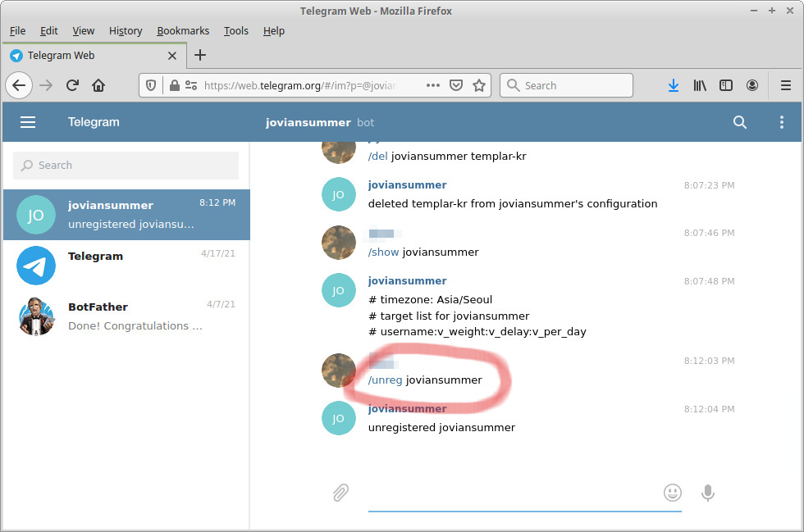Attach a file with the paperclip icon
Image resolution: width=804 pixels, height=532 pixels.
click(x=340, y=493)
